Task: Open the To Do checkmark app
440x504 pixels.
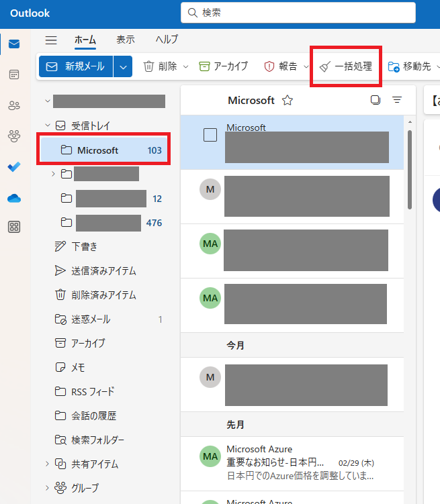Action: pos(14,166)
